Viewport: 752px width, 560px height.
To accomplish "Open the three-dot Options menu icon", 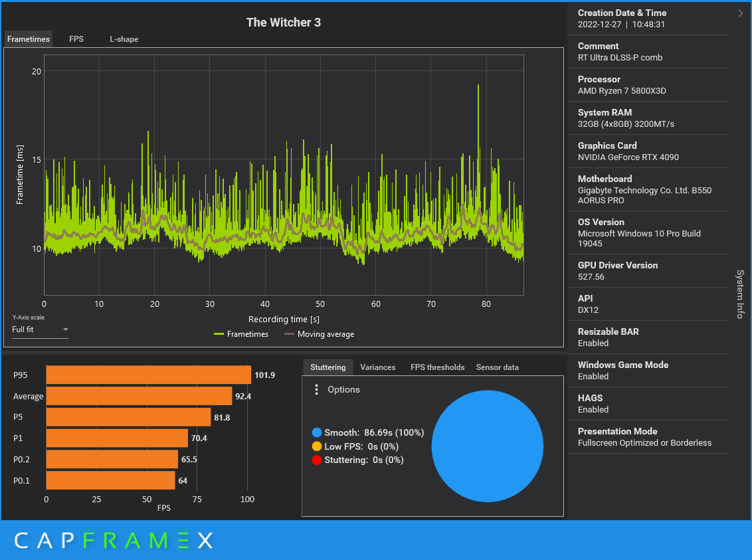I will [316, 389].
